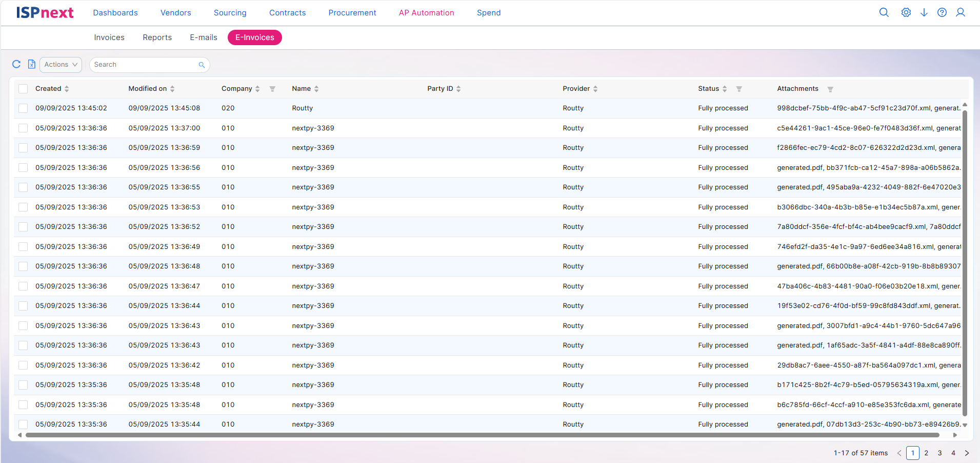Open the user profile icon
The height and width of the screenshot is (463, 980).
[961, 12]
